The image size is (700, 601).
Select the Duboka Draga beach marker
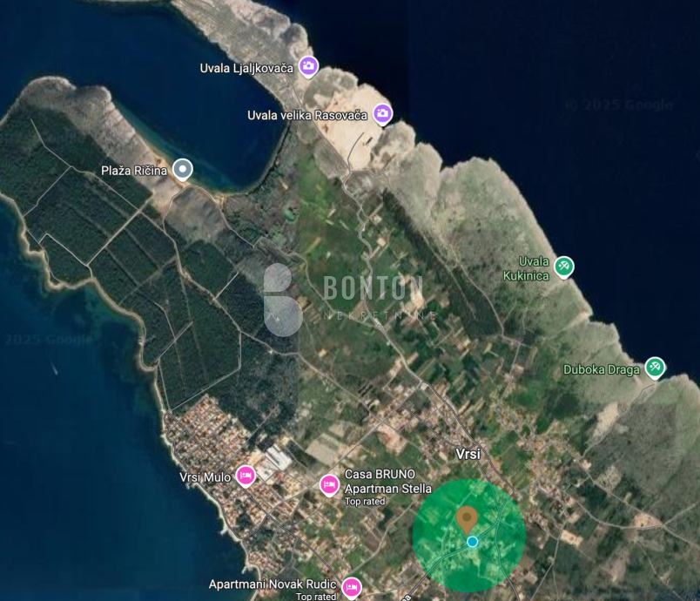655,368
